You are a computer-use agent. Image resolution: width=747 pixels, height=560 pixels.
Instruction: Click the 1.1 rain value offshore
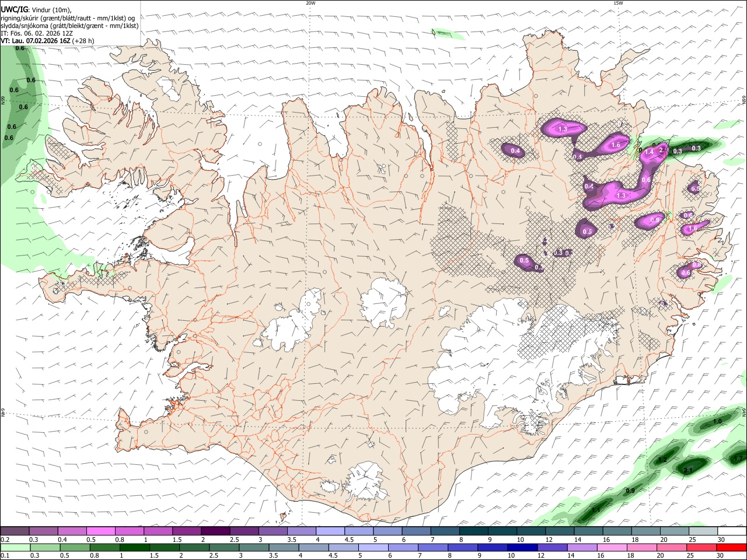(x=596, y=510)
